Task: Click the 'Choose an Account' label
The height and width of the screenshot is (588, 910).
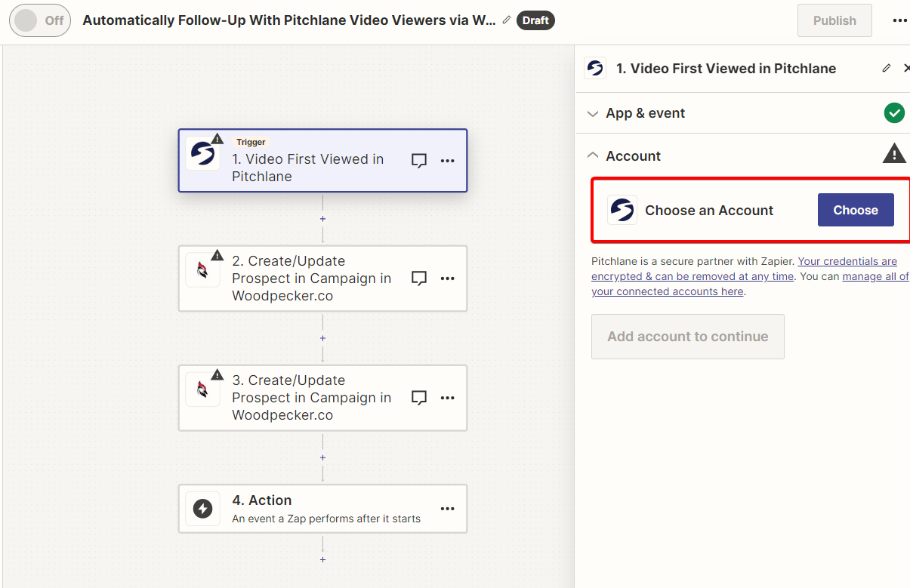Action: pos(709,211)
